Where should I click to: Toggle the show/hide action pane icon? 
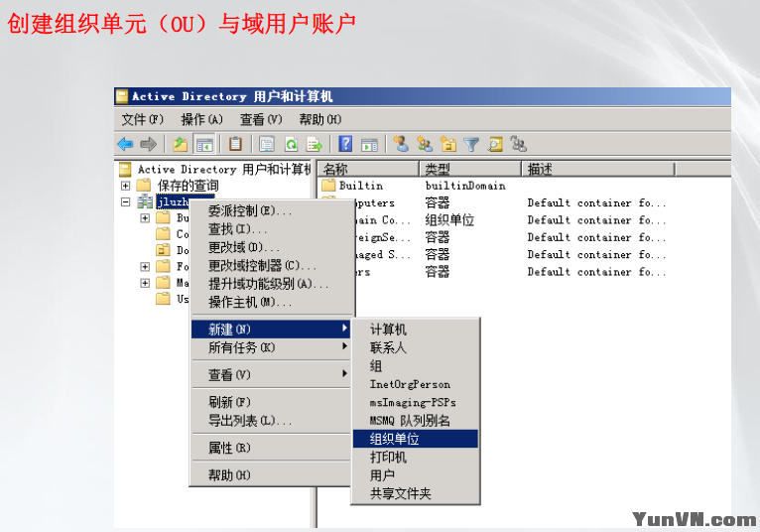(369, 145)
